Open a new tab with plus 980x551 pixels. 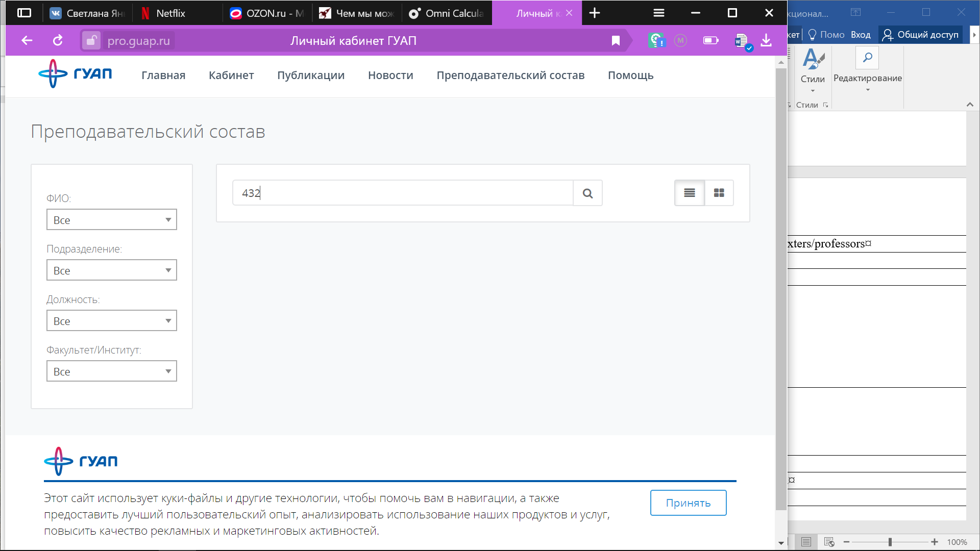[x=594, y=13]
